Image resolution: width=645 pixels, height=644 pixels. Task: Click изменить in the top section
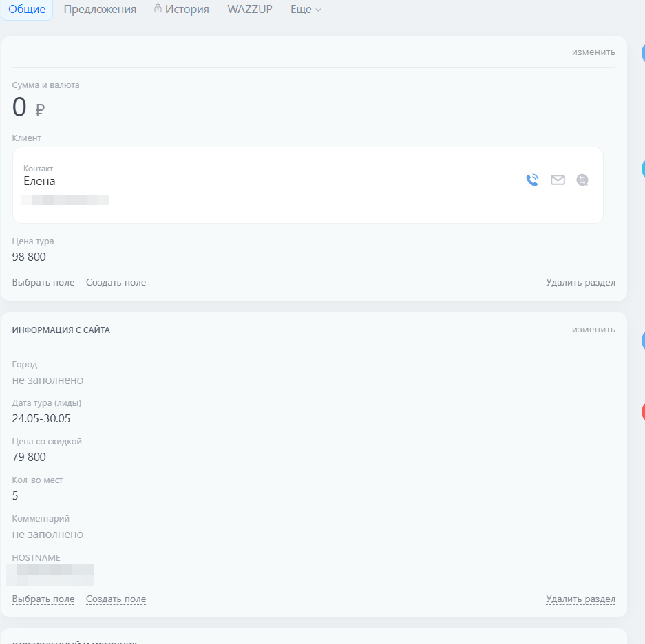[593, 52]
